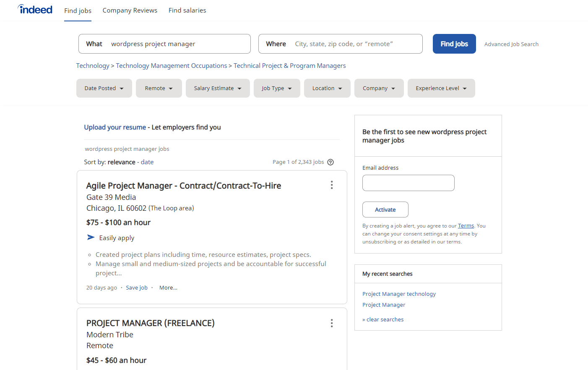The width and height of the screenshot is (588, 370).
Task: Open the kebab menu for Agile Project Manager job
Action: pos(331,185)
